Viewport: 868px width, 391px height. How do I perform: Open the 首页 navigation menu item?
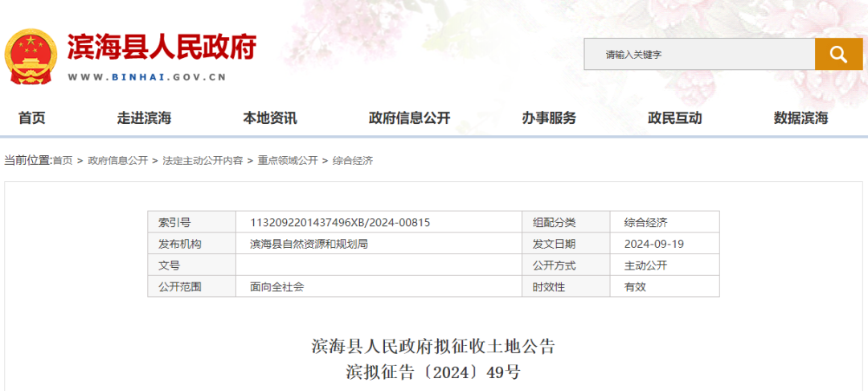(31, 118)
